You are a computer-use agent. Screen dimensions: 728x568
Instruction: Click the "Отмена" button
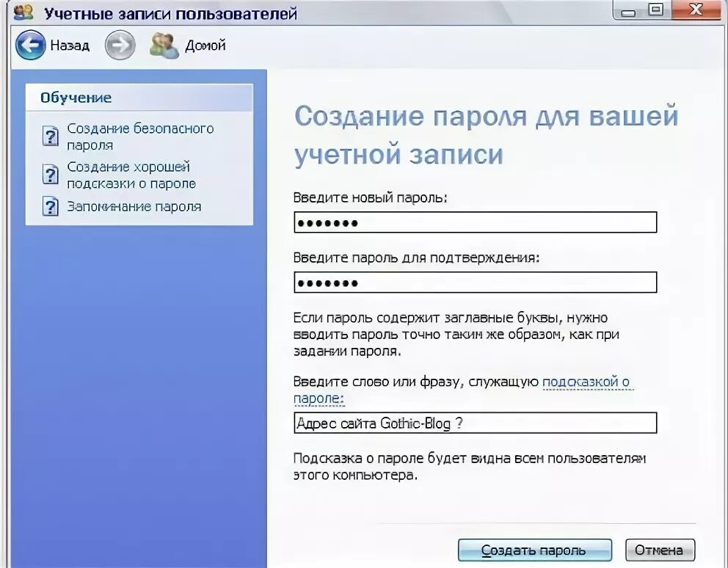pyautogui.click(x=660, y=550)
